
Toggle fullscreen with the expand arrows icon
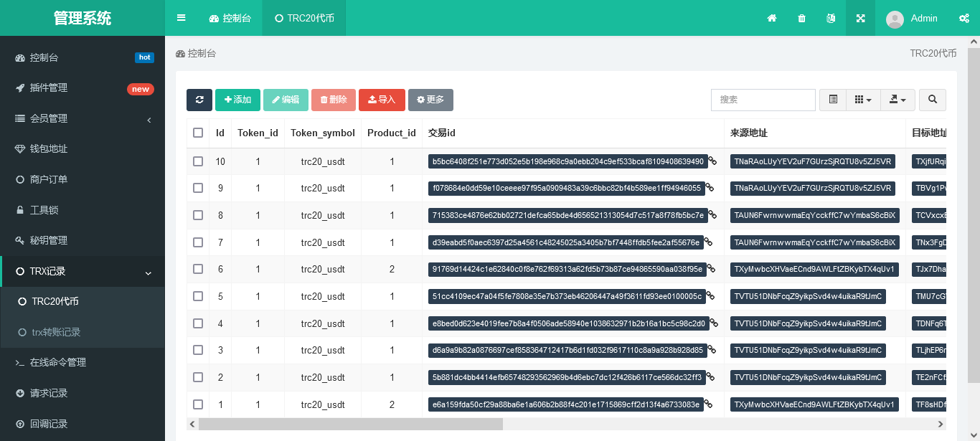pyautogui.click(x=860, y=18)
